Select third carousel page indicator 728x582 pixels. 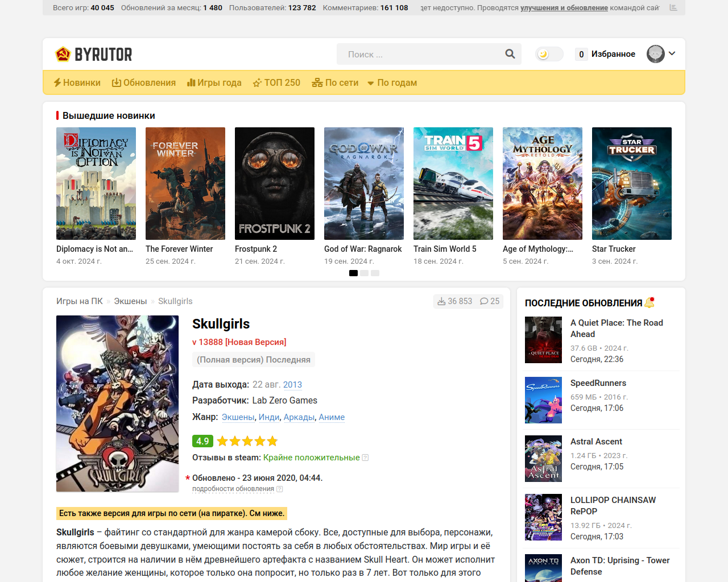(x=375, y=273)
